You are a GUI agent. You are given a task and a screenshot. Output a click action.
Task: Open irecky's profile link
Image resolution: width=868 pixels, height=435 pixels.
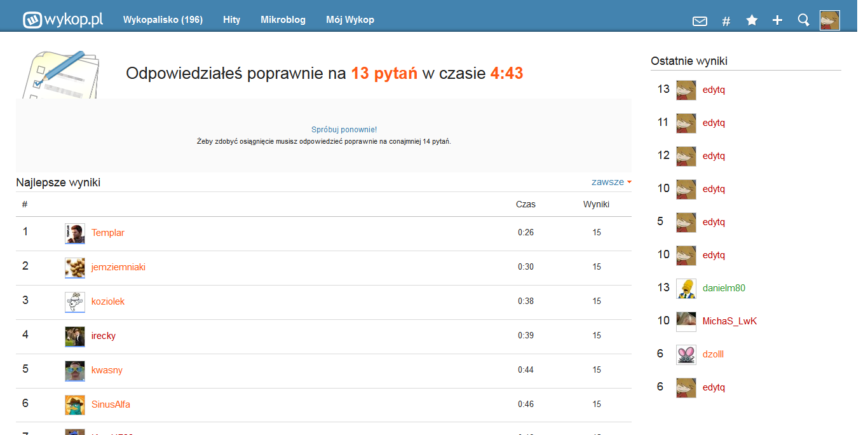104,336
